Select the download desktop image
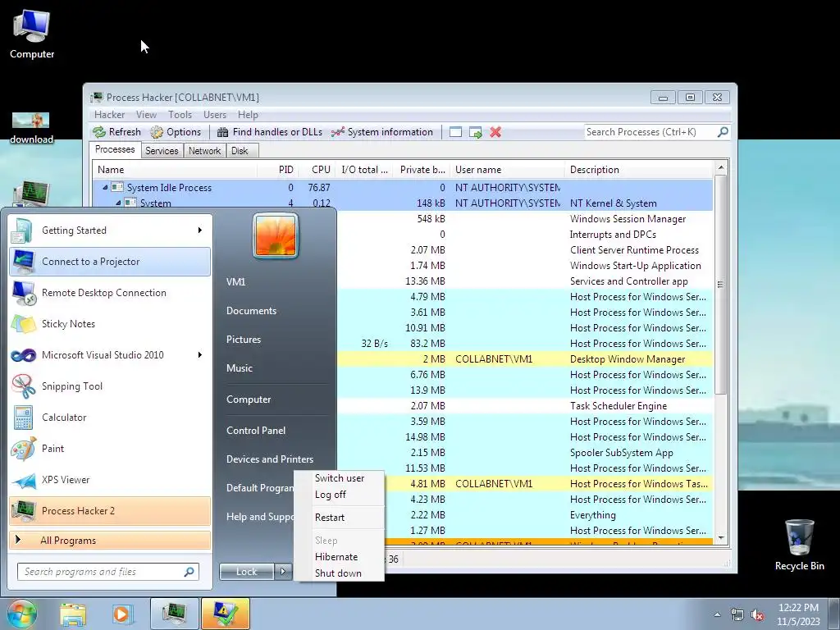The height and width of the screenshot is (630, 840). (x=31, y=128)
